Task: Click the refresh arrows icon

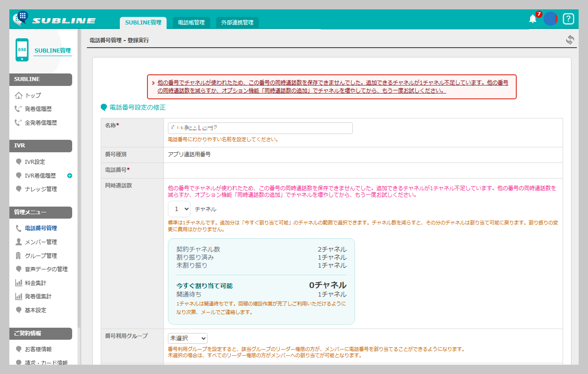Action: (x=570, y=40)
